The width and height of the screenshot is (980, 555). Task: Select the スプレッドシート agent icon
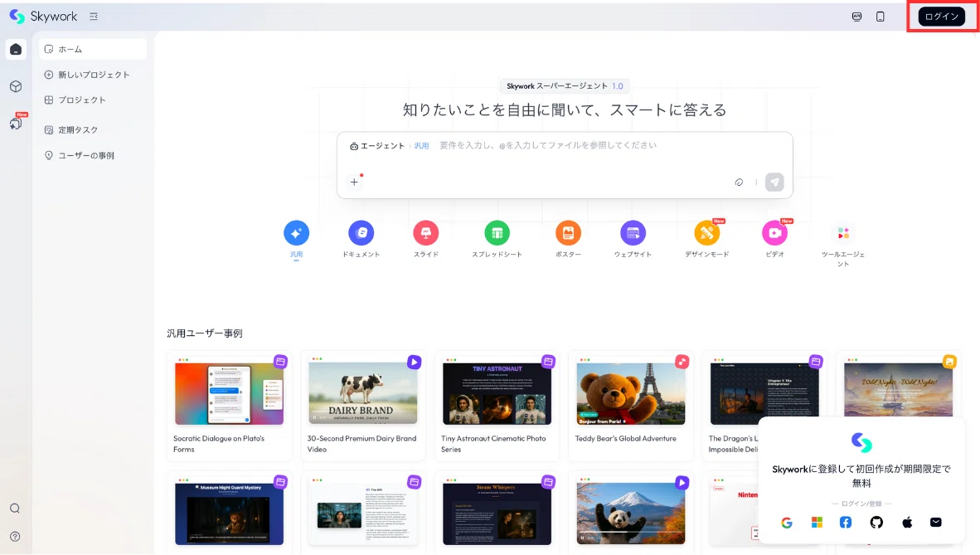tap(497, 233)
